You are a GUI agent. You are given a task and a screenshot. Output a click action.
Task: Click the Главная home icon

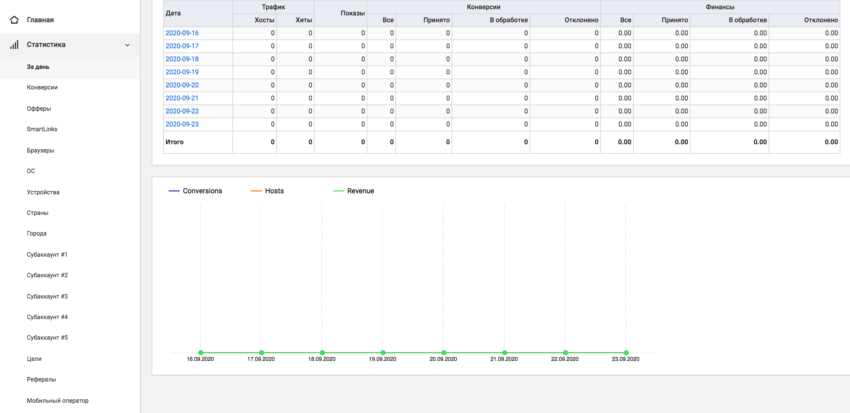pyautogui.click(x=14, y=20)
